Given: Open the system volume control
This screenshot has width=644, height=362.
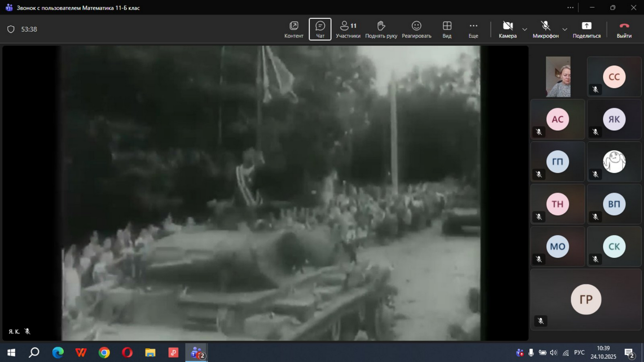Looking at the screenshot, I should (553, 352).
